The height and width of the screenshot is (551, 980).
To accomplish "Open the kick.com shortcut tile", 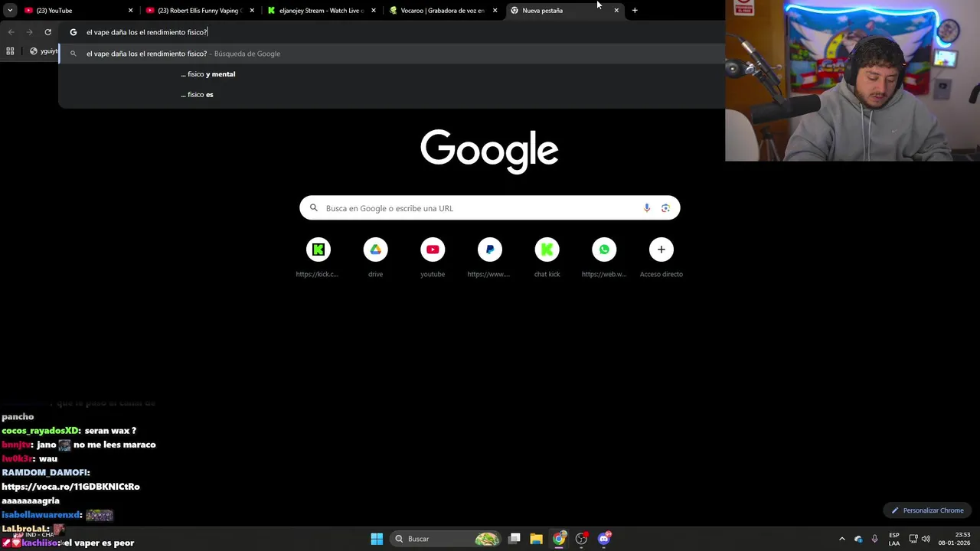I will (x=318, y=258).
